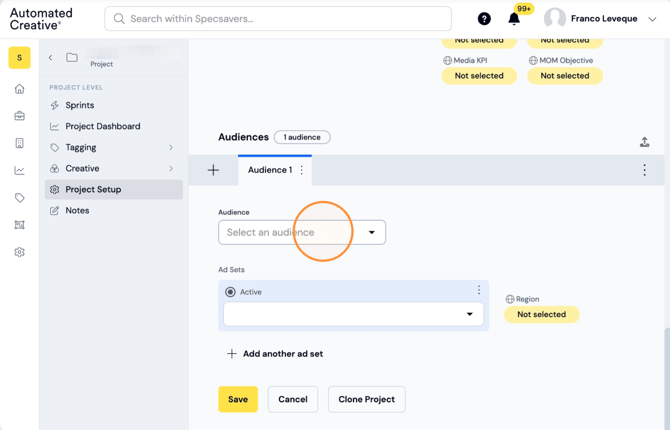Image resolution: width=670 pixels, height=430 pixels.
Task: Click the Audiences section heading
Action: pyautogui.click(x=244, y=137)
